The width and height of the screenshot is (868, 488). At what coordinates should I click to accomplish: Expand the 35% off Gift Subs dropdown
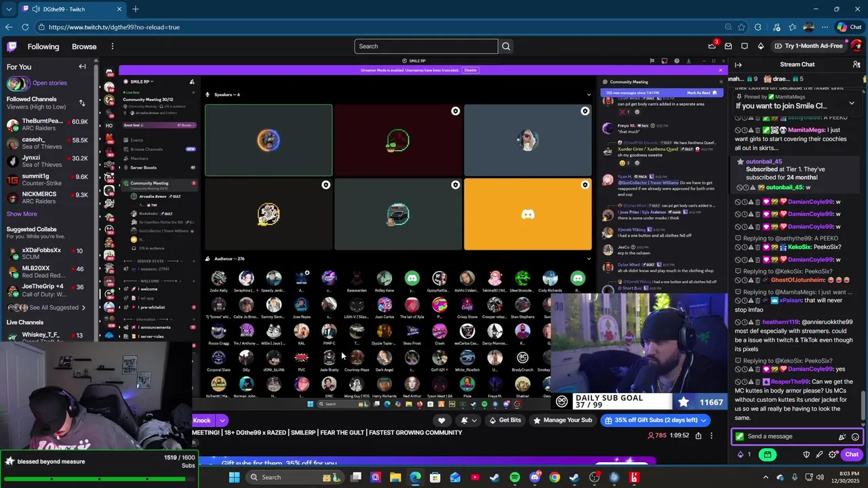click(x=703, y=420)
